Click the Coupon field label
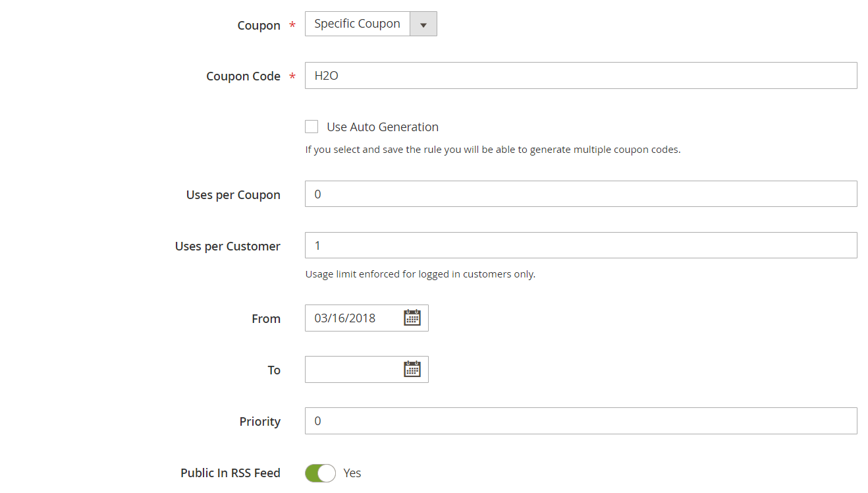 pyautogui.click(x=259, y=26)
